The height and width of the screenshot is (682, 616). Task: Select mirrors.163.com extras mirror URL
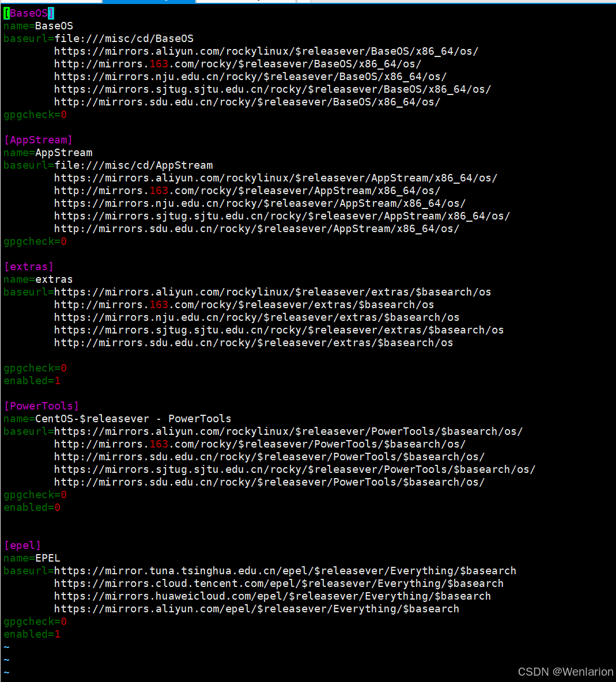click(244, 305)
